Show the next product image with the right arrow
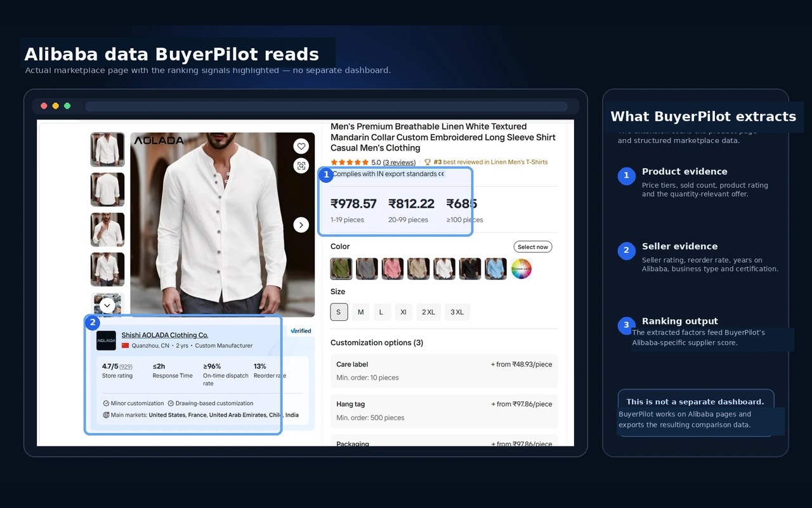812x508 pixels. tap(301, 225)
